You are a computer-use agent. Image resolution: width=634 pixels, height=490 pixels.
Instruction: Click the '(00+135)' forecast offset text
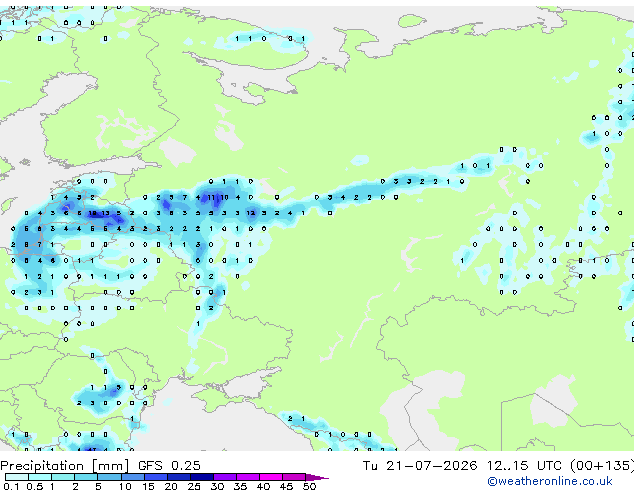pos(602,466)
